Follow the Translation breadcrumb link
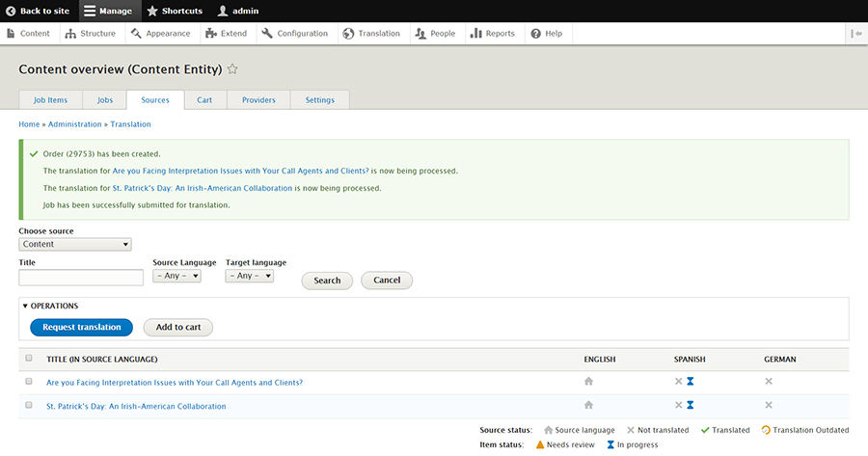This screenshot has height=456, width=868. pos(130,124)
